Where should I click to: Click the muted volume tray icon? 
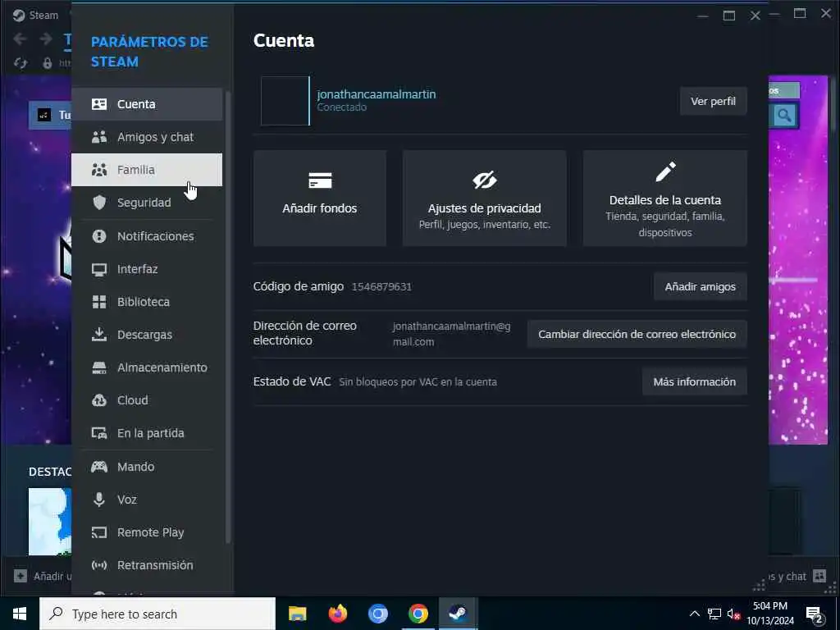click(733, 614)
